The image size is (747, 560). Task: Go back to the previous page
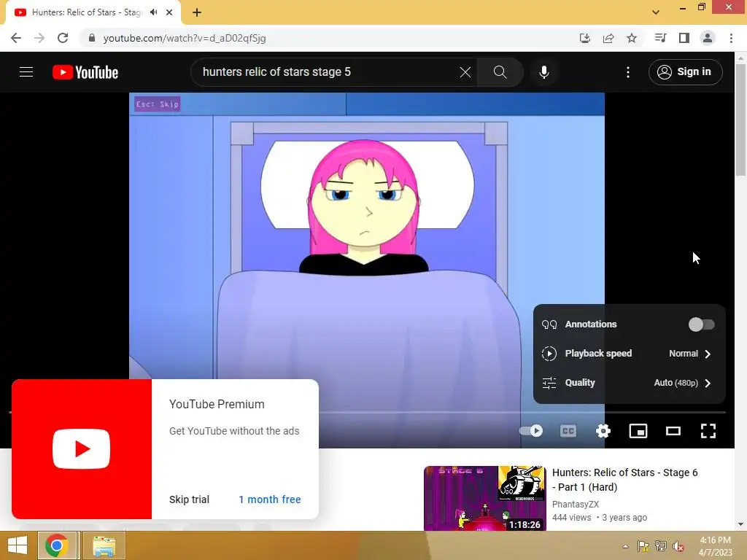point(16,38)
